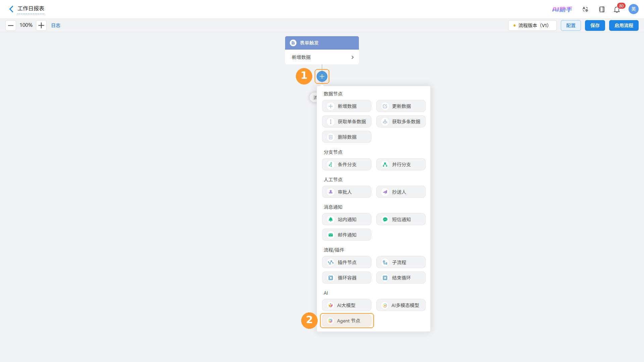Click the language translate icon
Screen dimensions: 644x362
point(586,9)
